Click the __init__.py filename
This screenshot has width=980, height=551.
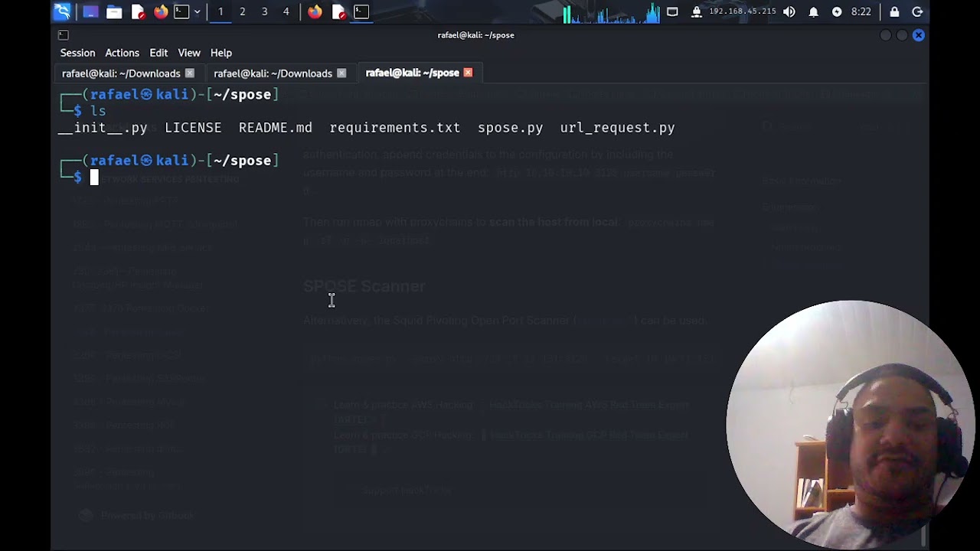(x=103, y=128)
